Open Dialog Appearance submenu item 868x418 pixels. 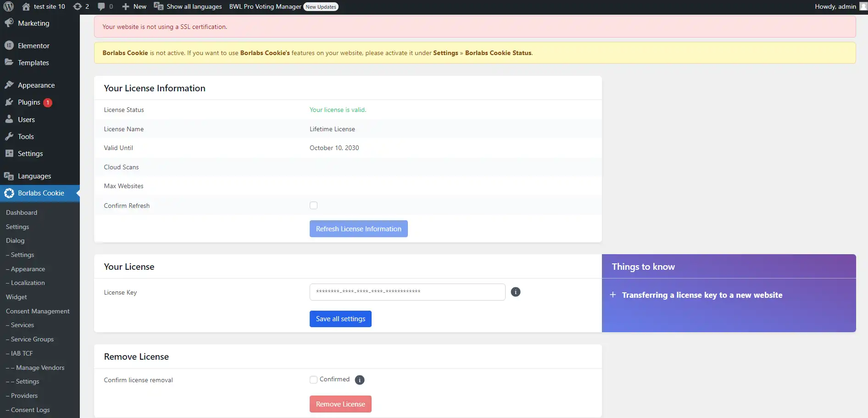tap(26, 269)
